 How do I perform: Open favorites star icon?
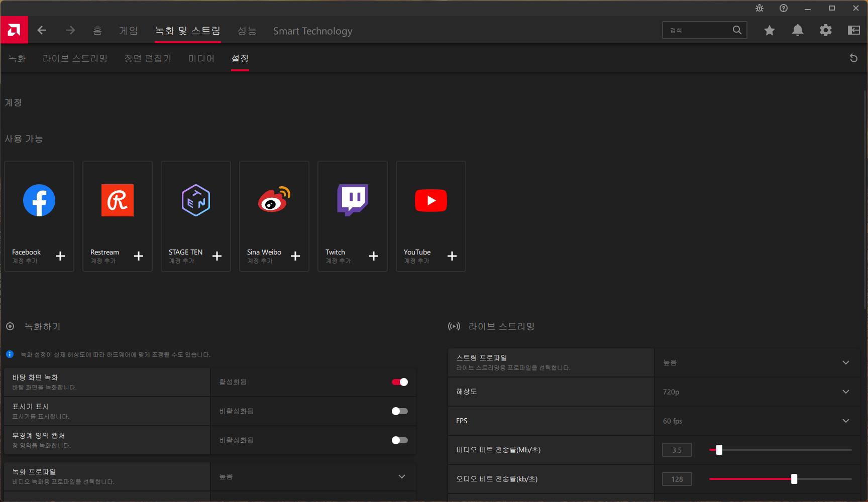(769, 31)
